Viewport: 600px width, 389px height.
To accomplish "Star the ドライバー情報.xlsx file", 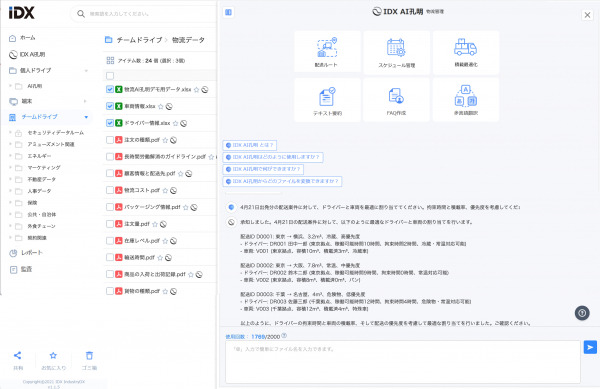I will coord(175,123).
